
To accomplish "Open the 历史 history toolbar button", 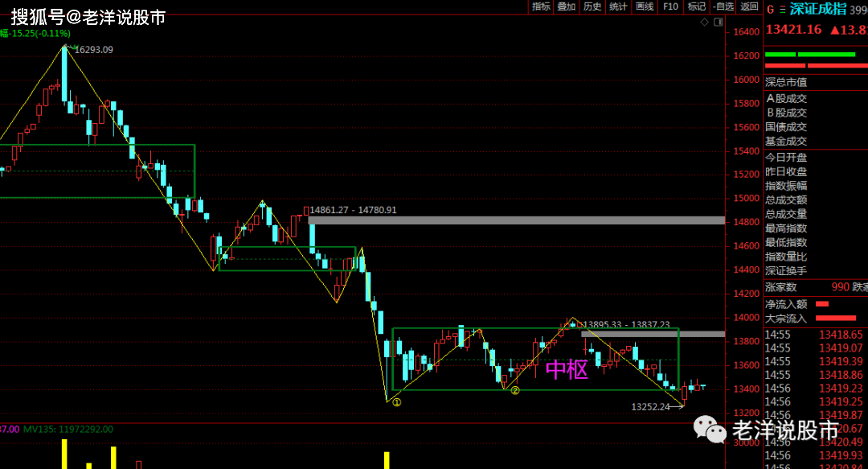I will (x=592, y=6).
